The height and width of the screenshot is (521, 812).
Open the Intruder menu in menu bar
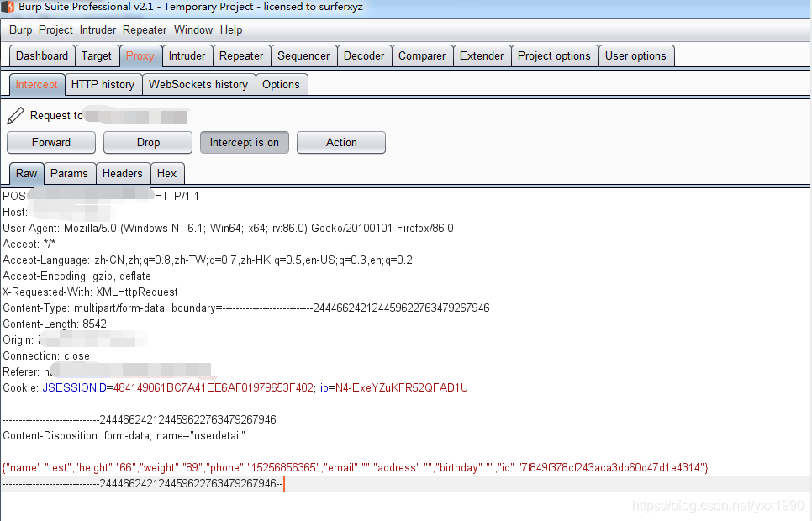click(x=98, y=30)
